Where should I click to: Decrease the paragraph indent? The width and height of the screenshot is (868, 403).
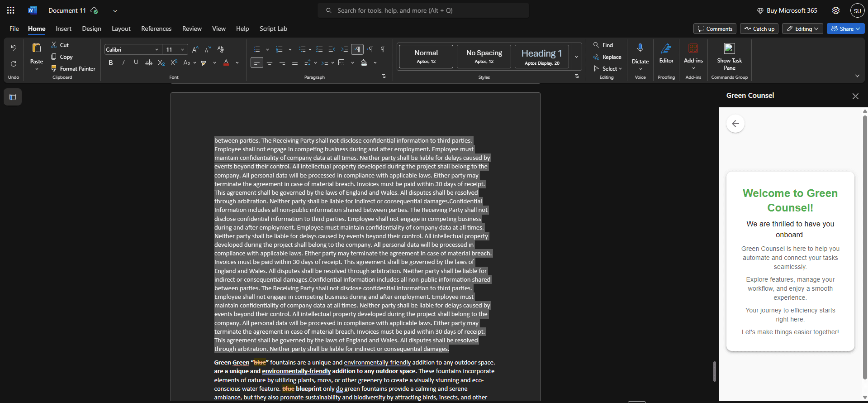click(332, 49)
